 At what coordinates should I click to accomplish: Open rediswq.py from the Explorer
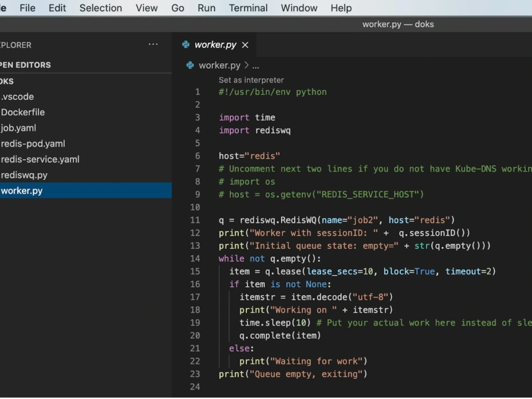[29, 174]
